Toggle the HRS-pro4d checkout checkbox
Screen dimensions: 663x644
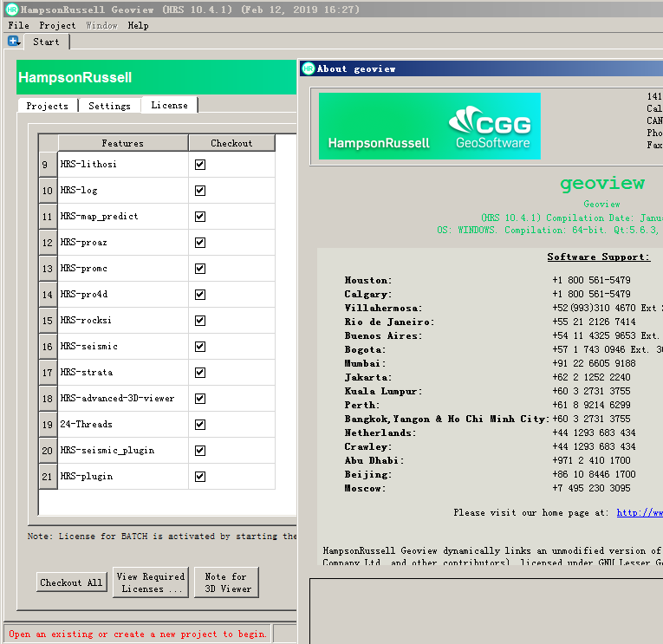(200, 295)
